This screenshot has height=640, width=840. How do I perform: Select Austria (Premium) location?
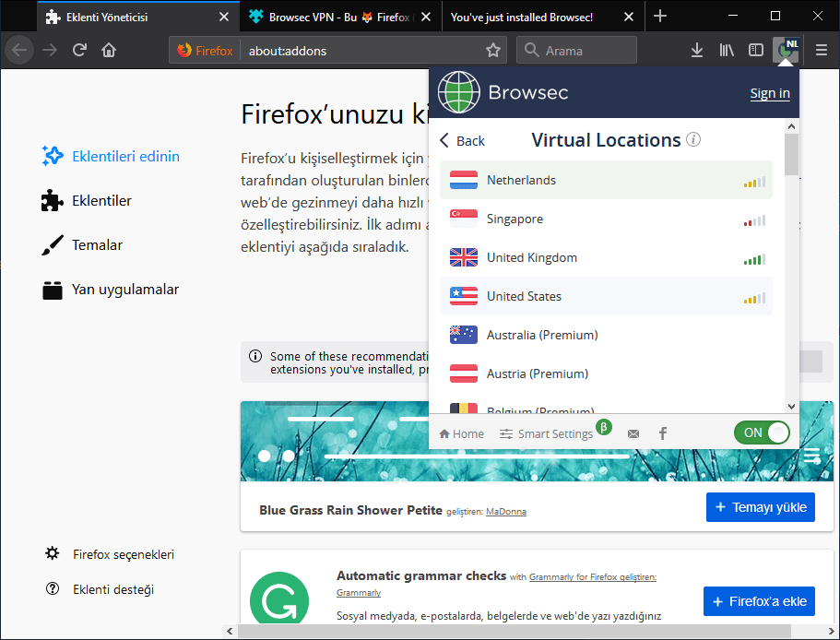pyautogui.click(x=606, y=373)
